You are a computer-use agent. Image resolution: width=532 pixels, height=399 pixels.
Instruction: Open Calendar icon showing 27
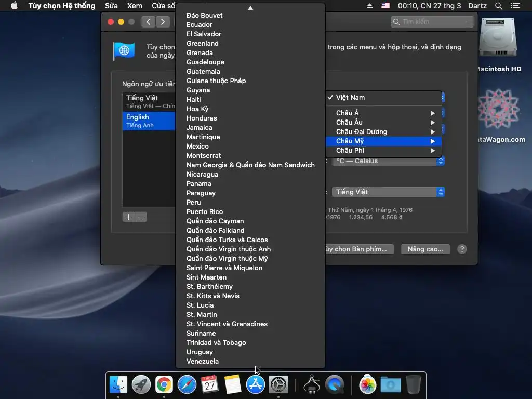coord(210,385)
